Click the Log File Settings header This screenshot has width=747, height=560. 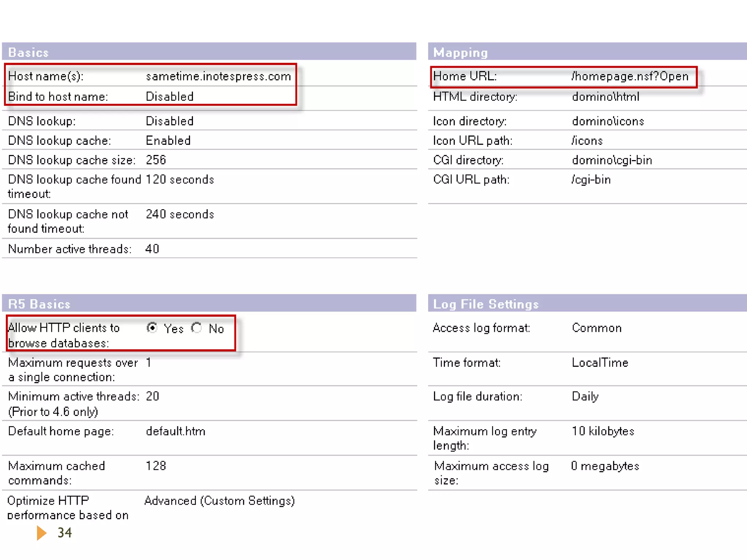click(x=485, y=304)
